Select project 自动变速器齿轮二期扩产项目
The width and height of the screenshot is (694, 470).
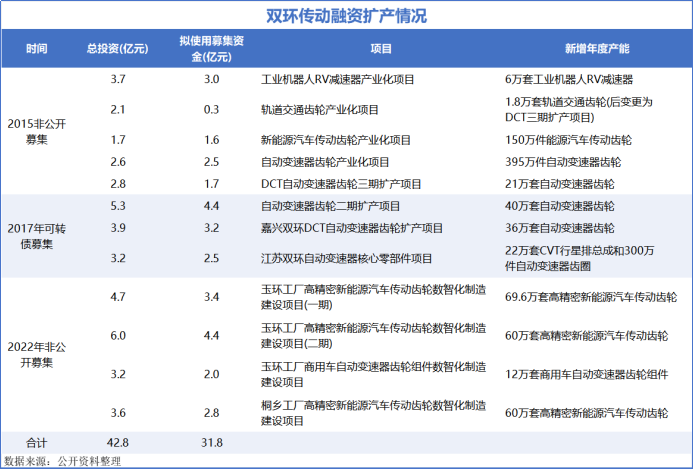tap(330, 206)
